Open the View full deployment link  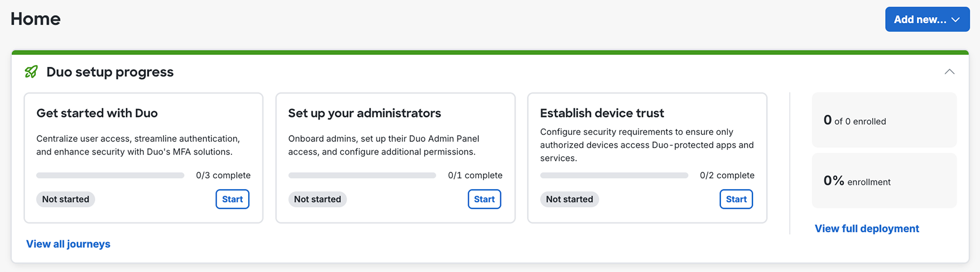click(x=867, y=229)
